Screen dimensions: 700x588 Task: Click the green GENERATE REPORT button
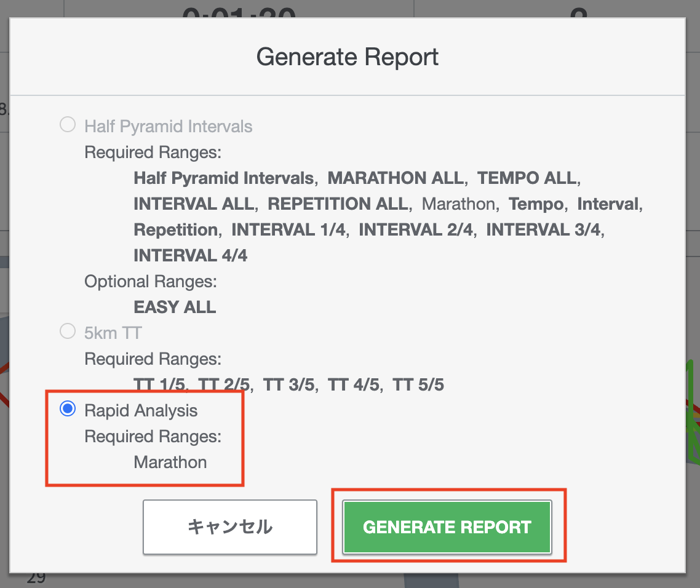pyautogui.click(x=447, y=527)
